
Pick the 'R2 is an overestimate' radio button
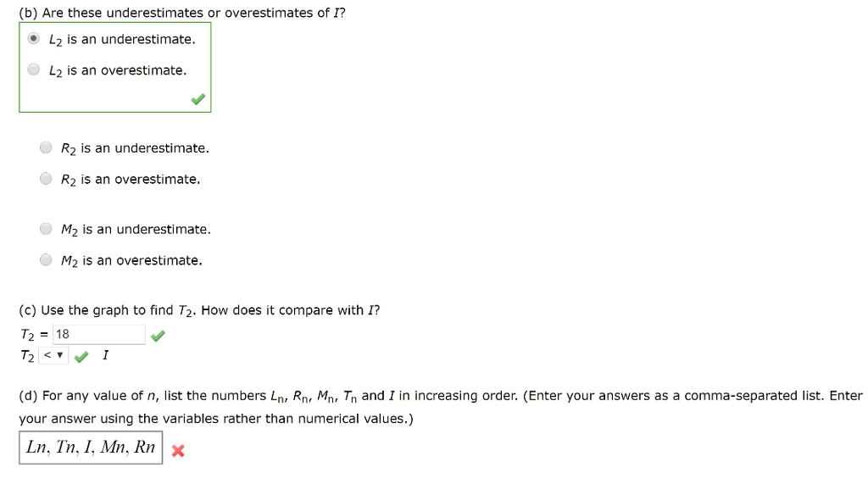click(46, 179)
